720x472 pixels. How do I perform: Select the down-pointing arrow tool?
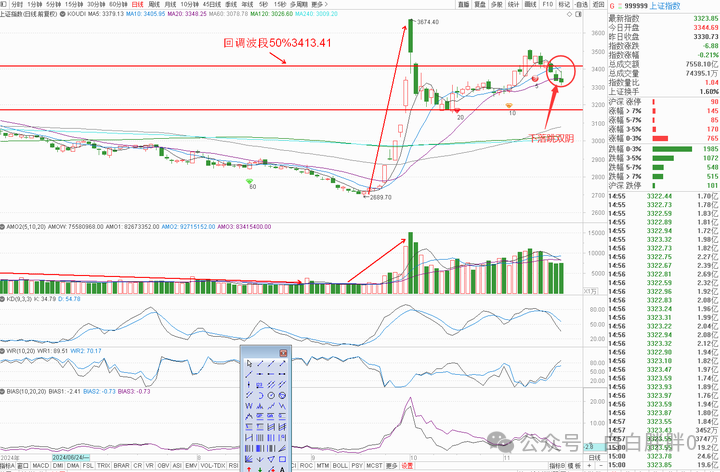pos(260,459)
